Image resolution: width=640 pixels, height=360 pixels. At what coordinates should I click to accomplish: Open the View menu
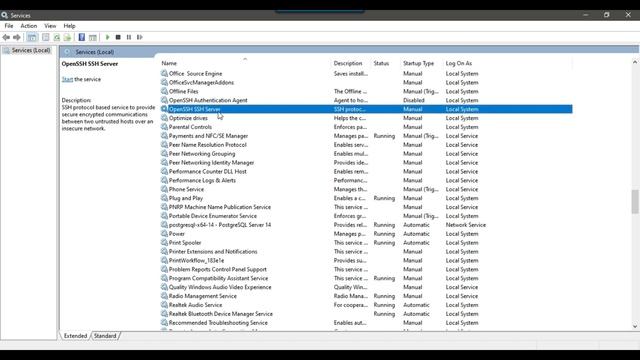click(x=50, y=26)
